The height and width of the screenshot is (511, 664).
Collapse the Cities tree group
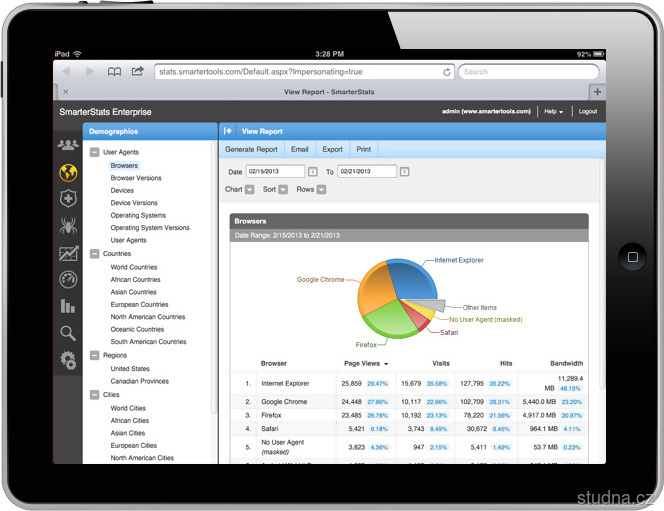pos(94,395)
